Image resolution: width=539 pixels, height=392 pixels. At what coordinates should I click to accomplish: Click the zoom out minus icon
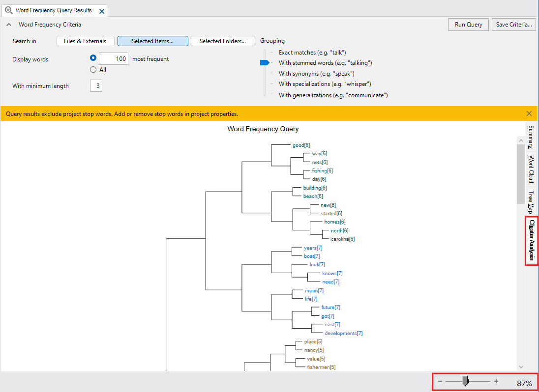click(x=440, y=381)
